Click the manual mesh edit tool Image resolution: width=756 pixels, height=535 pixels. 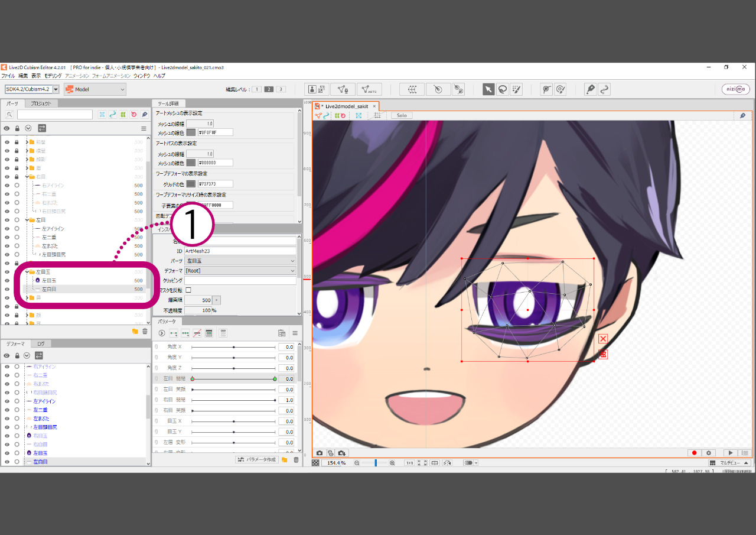[343, 89]
